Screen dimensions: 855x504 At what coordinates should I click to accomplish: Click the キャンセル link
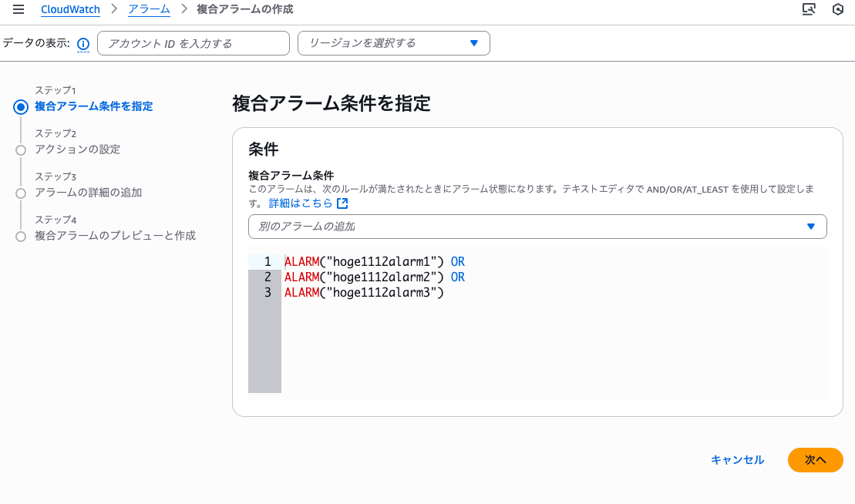click(736, 459)
